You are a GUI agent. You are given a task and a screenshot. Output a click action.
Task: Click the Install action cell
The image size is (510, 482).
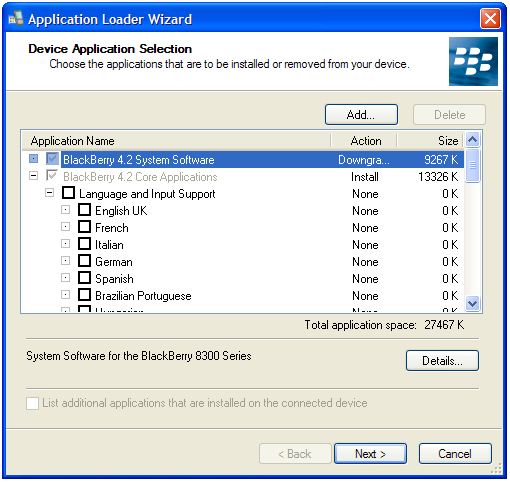pos(365,177)
